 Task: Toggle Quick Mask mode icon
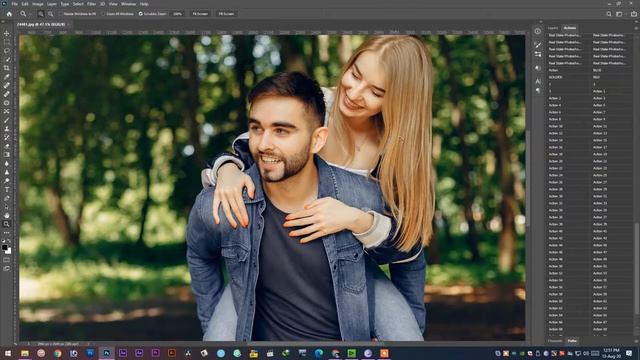(7, 260)
